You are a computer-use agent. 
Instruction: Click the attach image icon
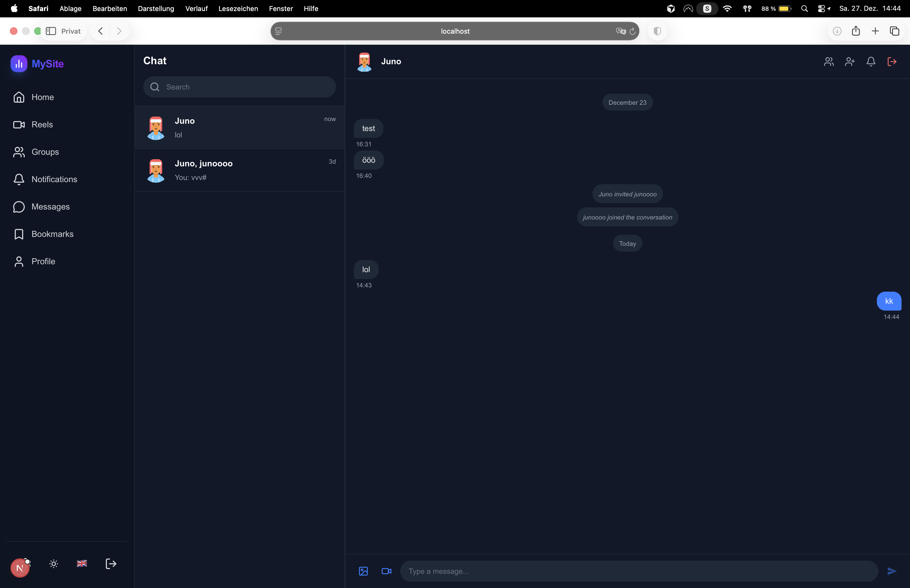[363, 571]
